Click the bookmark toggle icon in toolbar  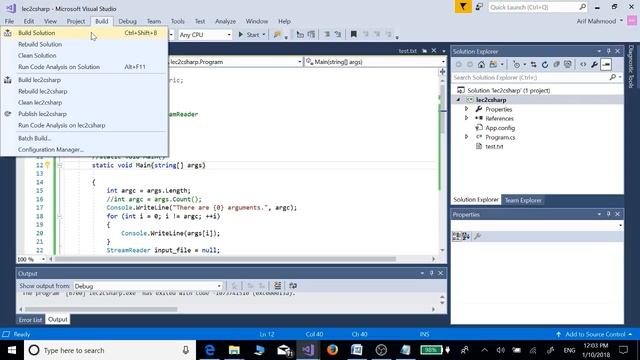point(353,35)
